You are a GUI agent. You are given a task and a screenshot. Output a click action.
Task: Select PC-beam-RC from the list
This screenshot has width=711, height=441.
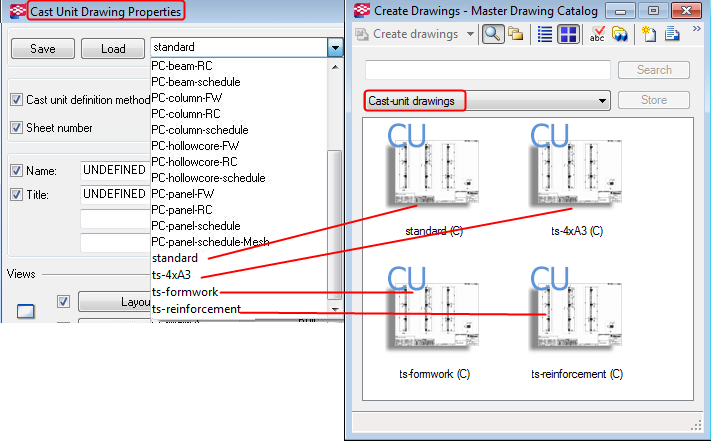click(x=182, y=66)
